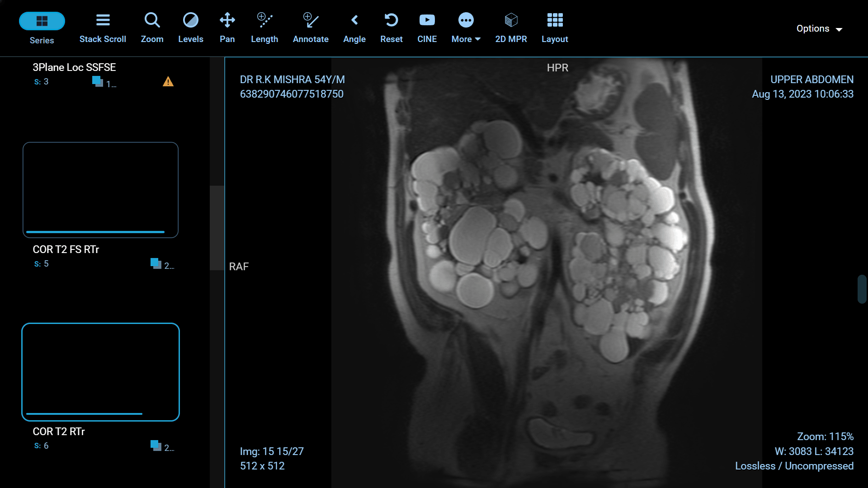
Task: Open the More tools dropdown
Action: coord(465,27)
